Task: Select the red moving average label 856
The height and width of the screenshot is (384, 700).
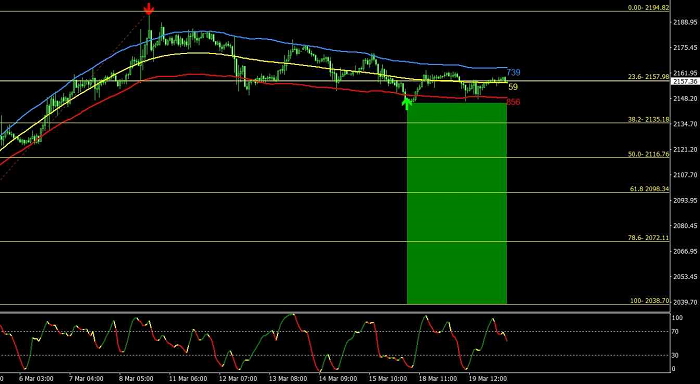Action: [513, 102]
